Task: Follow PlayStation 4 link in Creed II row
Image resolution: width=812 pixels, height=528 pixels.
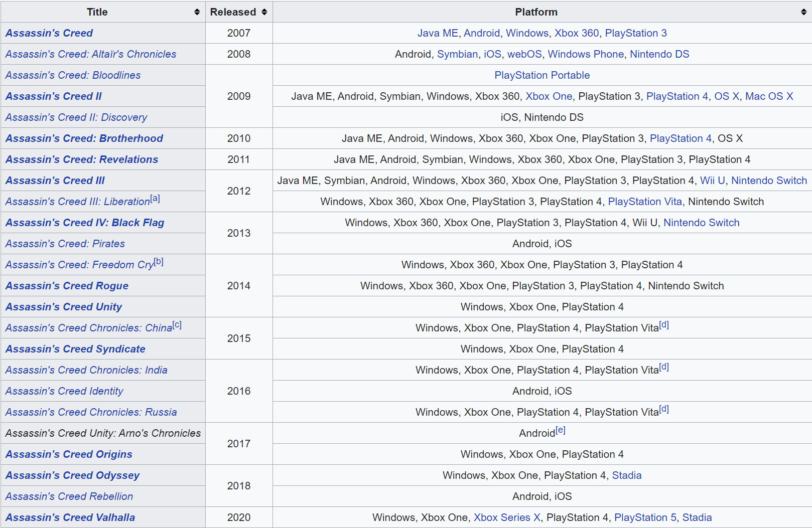Action: pyautogui.click(x=678, y=96)
